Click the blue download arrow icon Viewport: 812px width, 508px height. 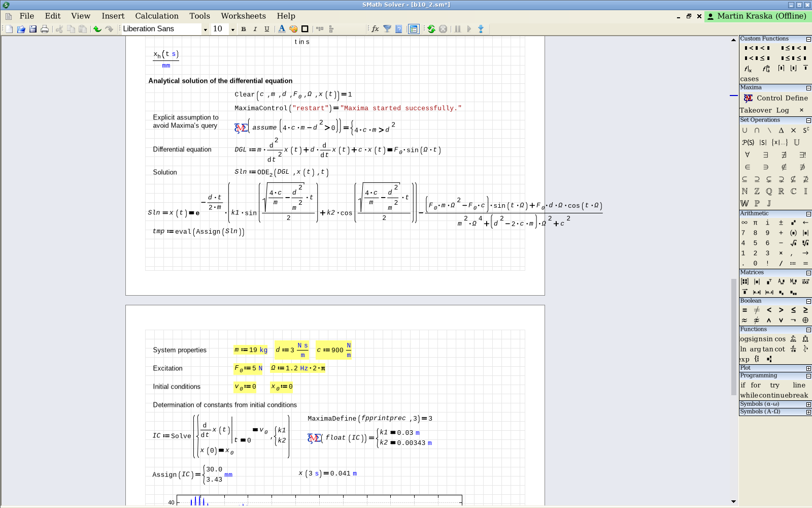pos(481,29)
